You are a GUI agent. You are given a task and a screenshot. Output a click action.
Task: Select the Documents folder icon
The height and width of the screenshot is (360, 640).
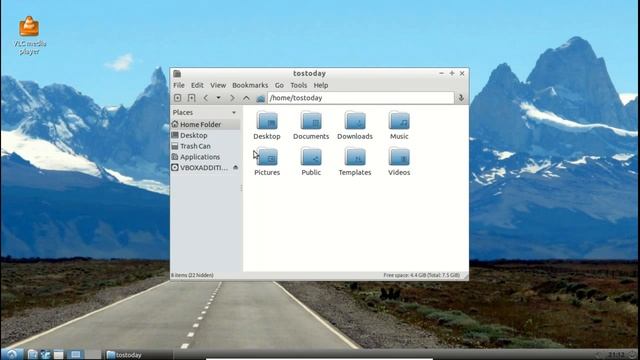311,126
